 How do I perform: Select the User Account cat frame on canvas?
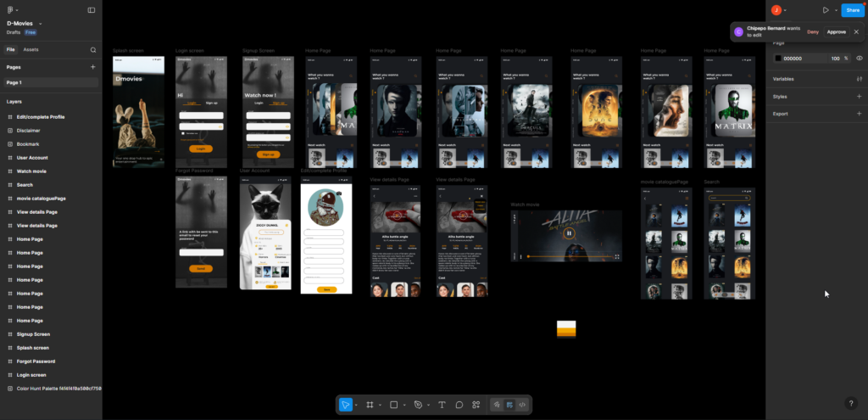pyautogui.click(x=265, y=232)
